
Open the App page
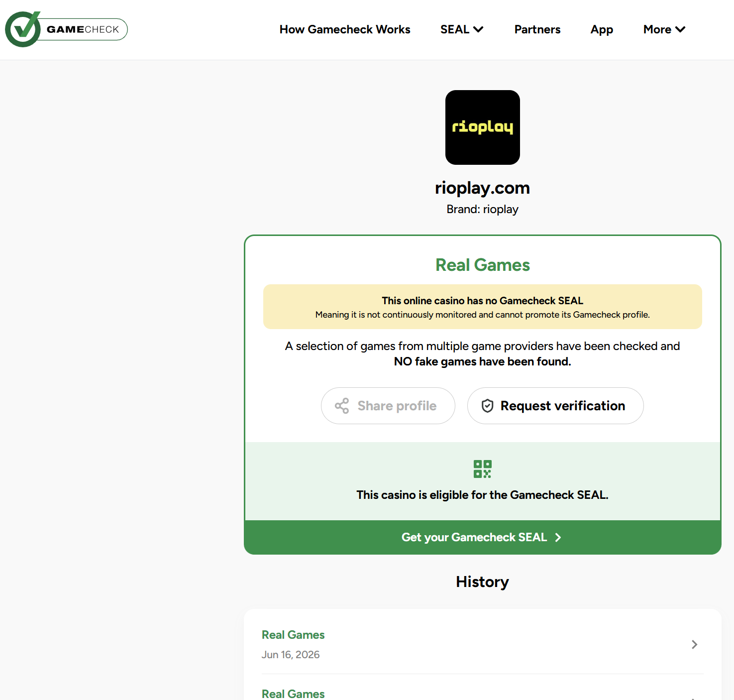click(602, 29)
